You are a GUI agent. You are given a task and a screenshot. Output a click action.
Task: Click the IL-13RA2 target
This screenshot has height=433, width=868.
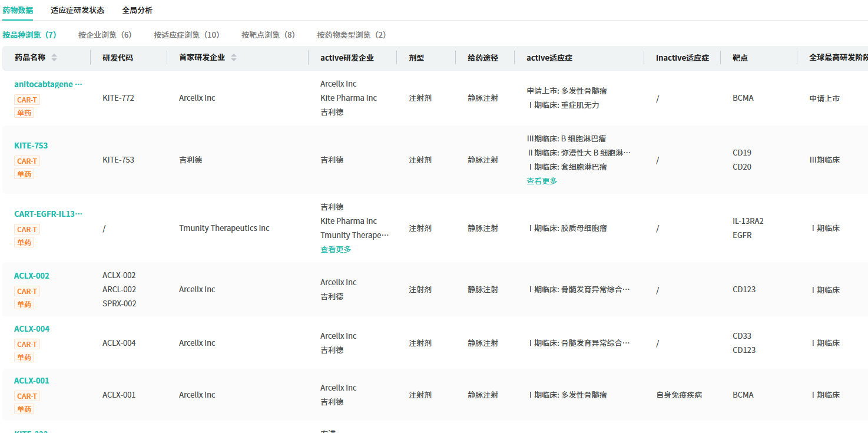(x=748, y=221)
